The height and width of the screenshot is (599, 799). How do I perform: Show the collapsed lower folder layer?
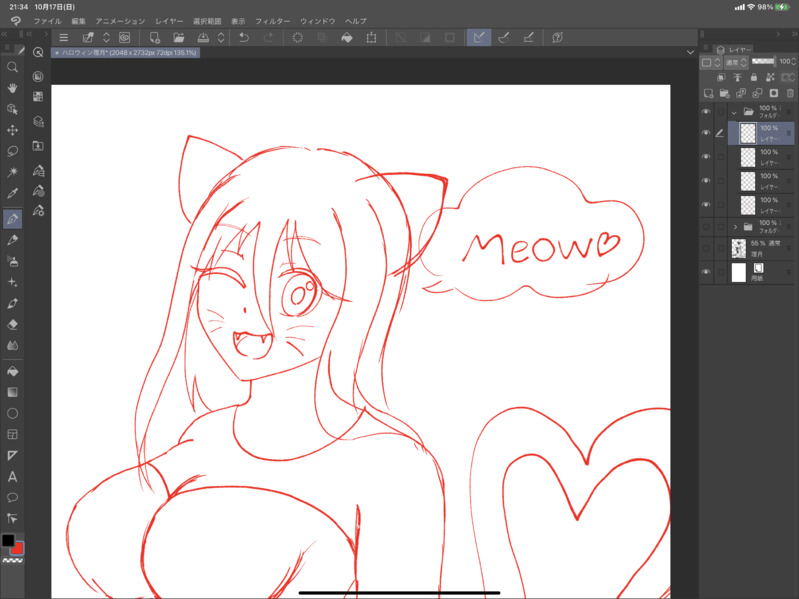pyautogui.click(x=706, y=226)
